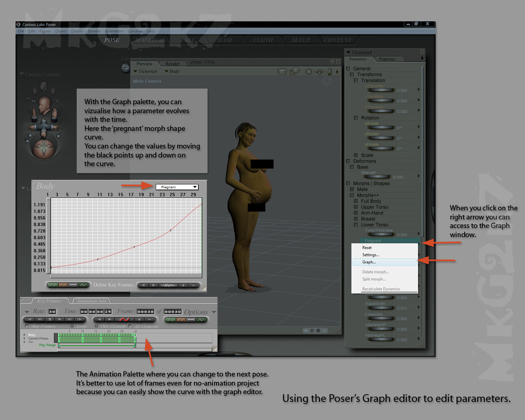The height and width of the screenshot is (420, 525).
Task: Toggle the Skip Frames option
Action: (x=26, y=326)
